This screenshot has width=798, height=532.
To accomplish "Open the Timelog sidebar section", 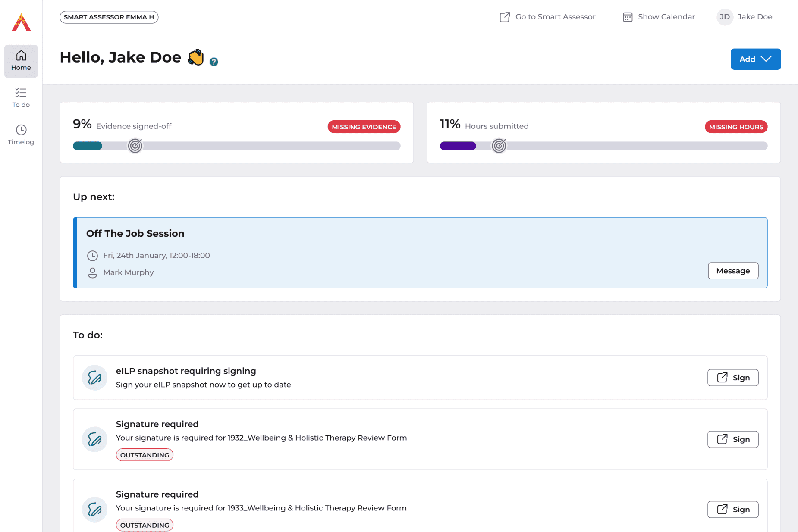I will coord(21,135).
